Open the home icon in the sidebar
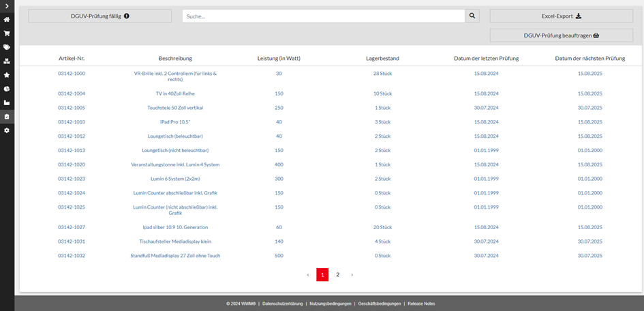Viewport: 644px width, 311px height. [x=7, y=20]
